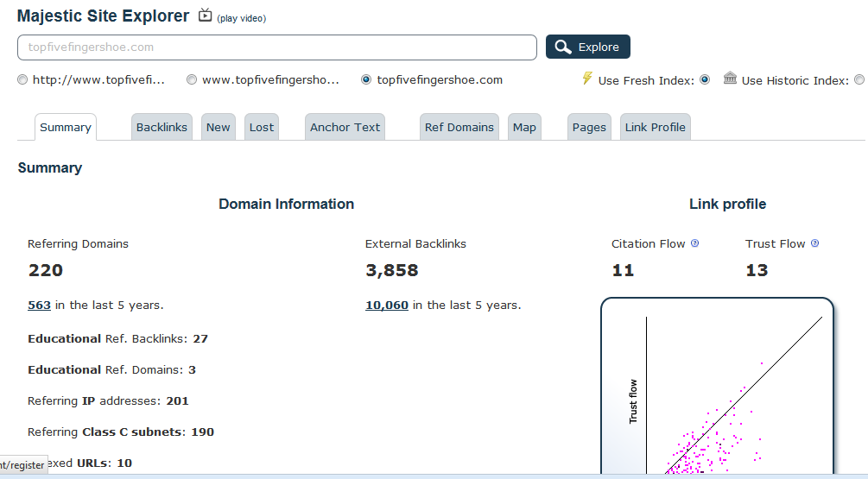The image size is (868, 479).
Task: Open the New tab
Action: point(219,127)
